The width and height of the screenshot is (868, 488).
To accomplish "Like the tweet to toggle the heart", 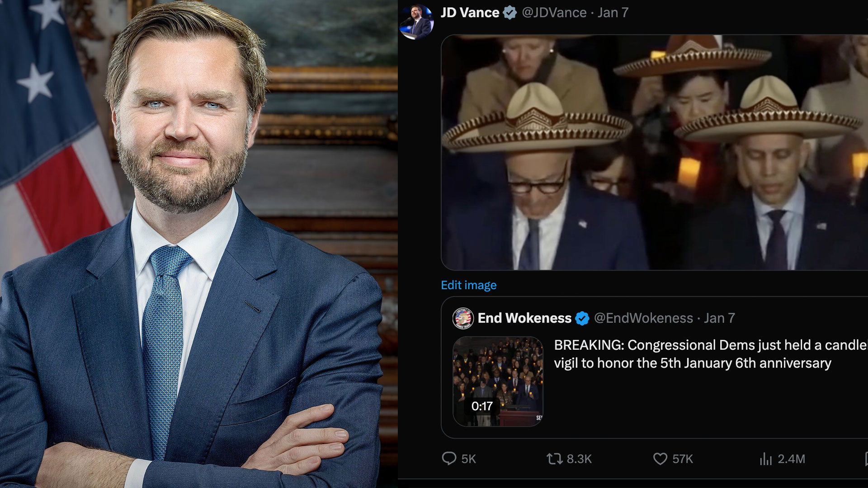I will tap(660, 459).
